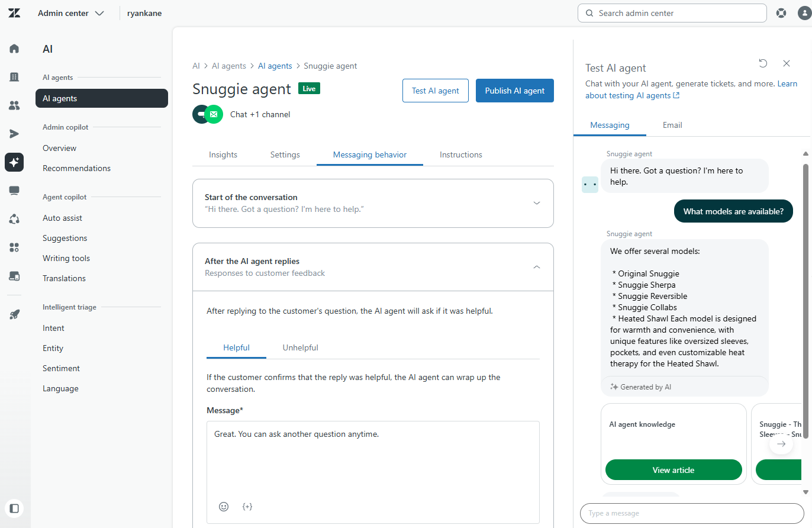Image resolution: width=812 pixels, height=528 pixels.
Task: Click the emoji picker in the Message editor
Action: click(224, 507)
